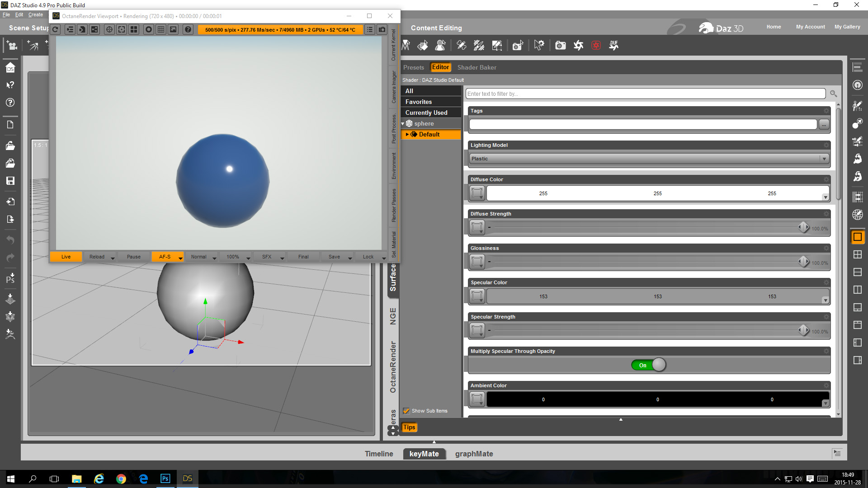
Task: Open Photoshop from the Windows taskbar
Action: tap(165, 479)
